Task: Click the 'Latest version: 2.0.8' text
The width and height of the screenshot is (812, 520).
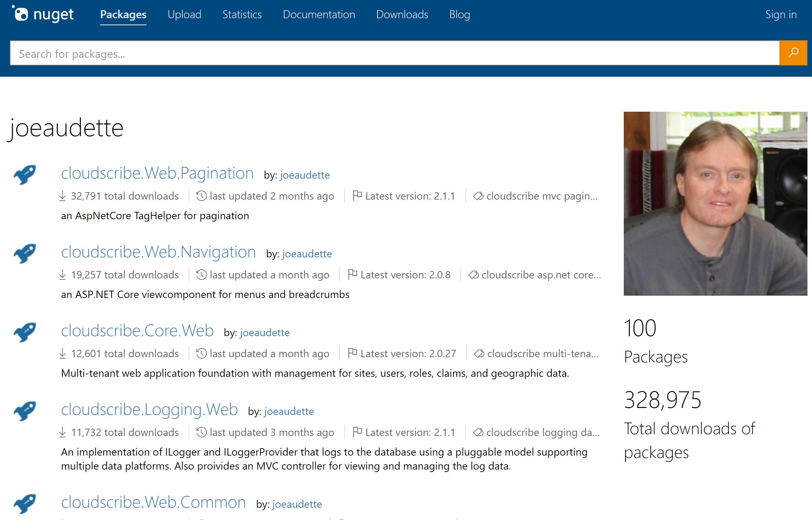Action: pos(405,275)
